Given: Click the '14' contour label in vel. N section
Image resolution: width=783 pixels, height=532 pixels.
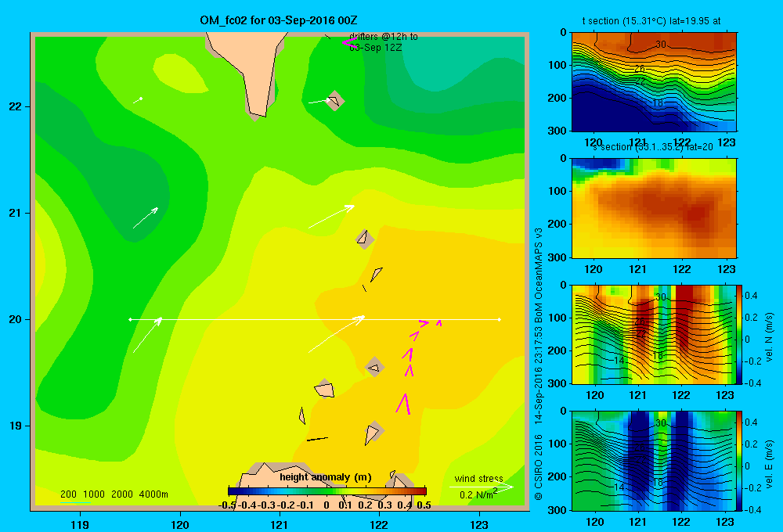Looking at the screenshot, I should [x=619, y=361].
